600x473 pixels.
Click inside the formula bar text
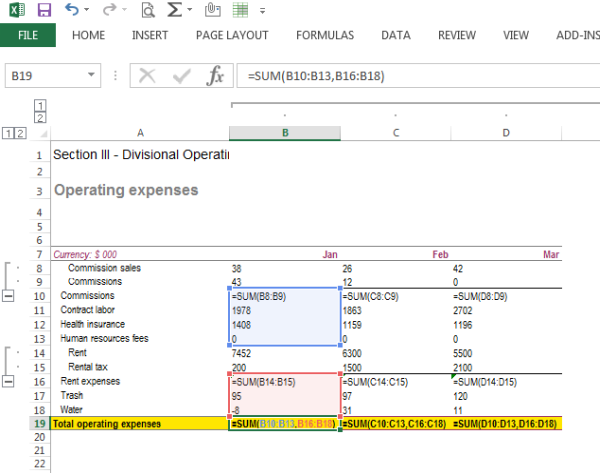[400, 76]
